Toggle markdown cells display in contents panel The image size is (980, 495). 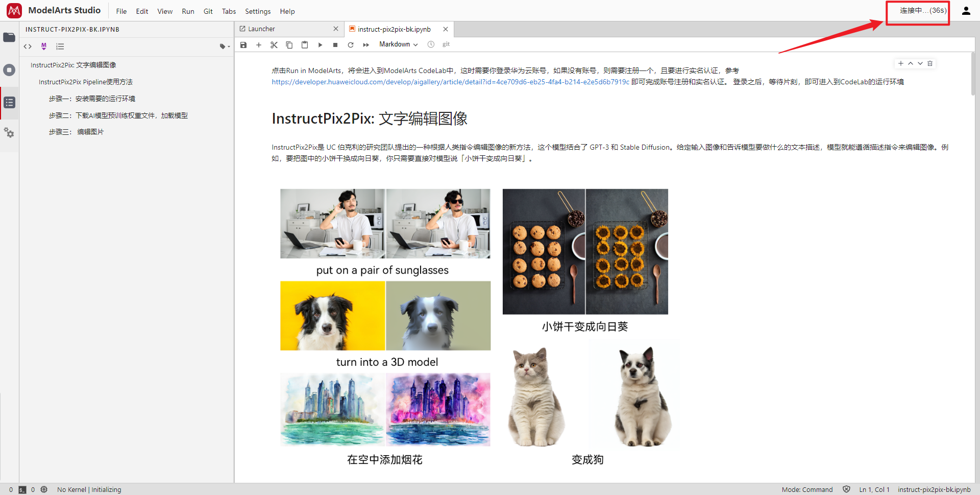pyautogui.click(x=44, y=46)
